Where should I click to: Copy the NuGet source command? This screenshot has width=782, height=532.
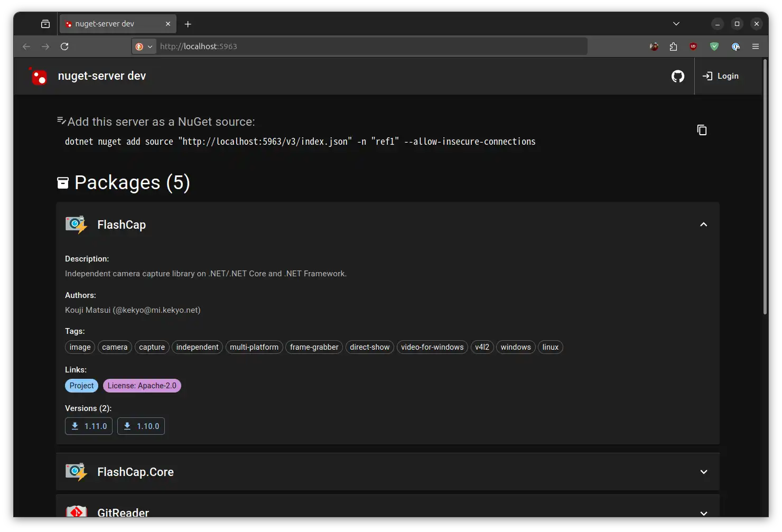pos(702,130)
